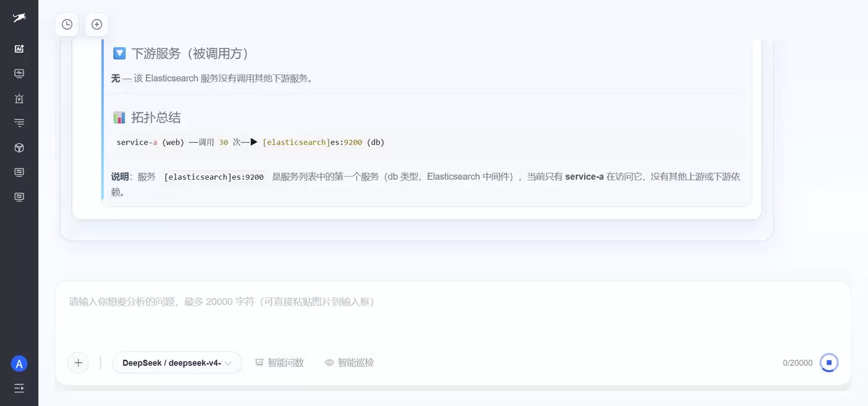Open the upper document-screen sidebar icon

19,172
